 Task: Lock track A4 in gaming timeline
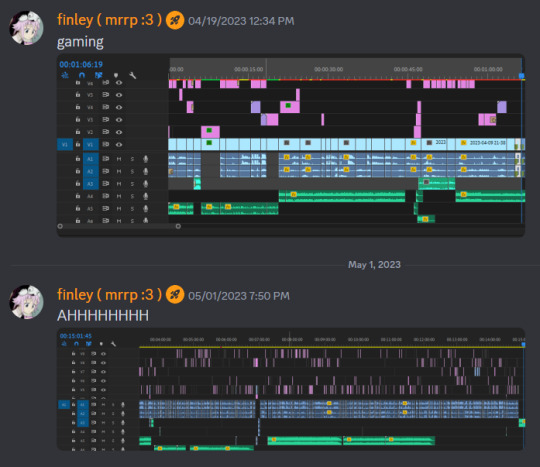(x=78, y=196)
